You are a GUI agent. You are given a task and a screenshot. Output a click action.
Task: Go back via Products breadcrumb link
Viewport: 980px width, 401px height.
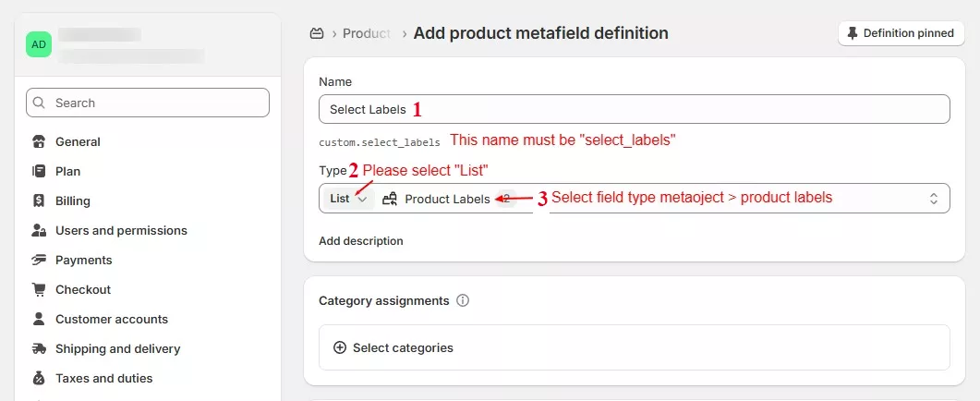[x=367, y=33]
